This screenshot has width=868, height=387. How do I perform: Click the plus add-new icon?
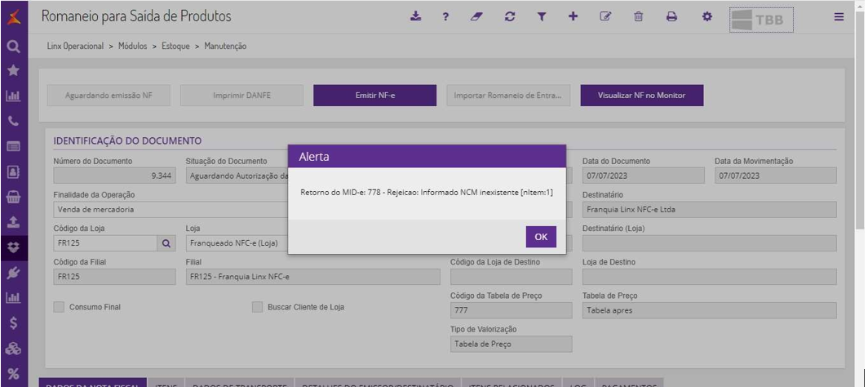coord(573,16)
